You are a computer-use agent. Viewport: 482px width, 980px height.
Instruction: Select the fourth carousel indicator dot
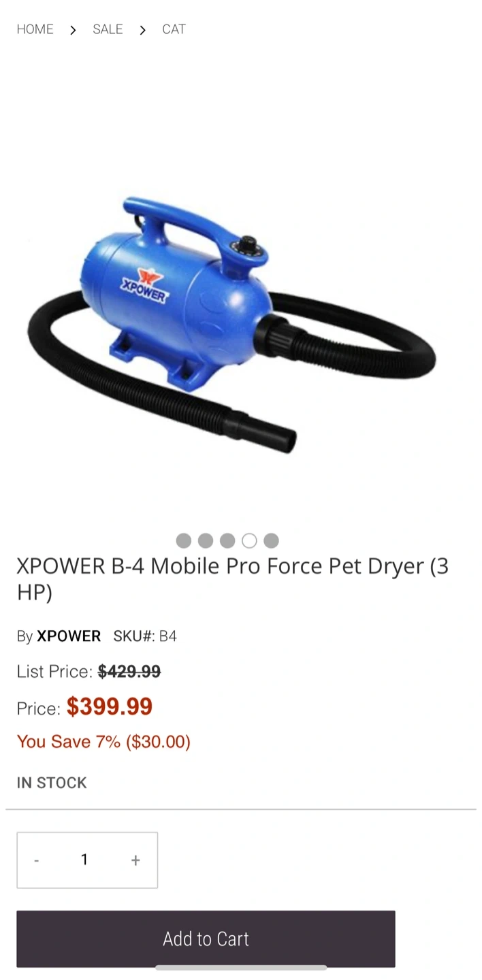(249, 540)
